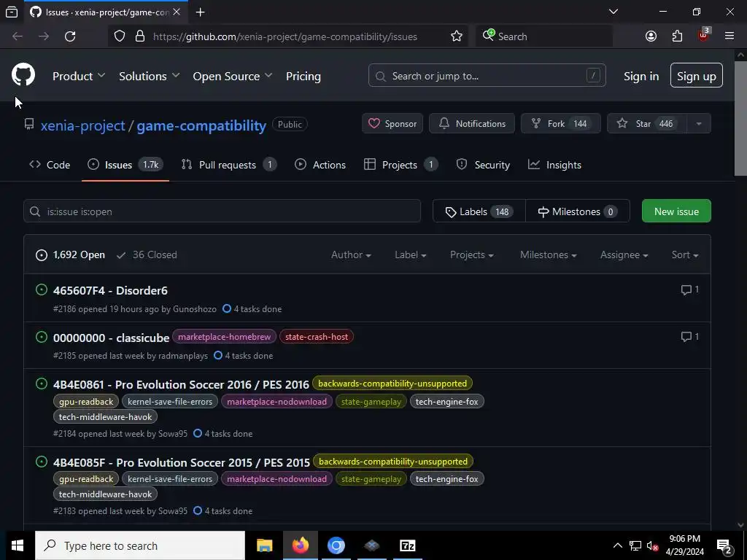Open the Milestones 0 button
Screen dimensions: 747x560
pyautogui.click(x=578, y=211)
